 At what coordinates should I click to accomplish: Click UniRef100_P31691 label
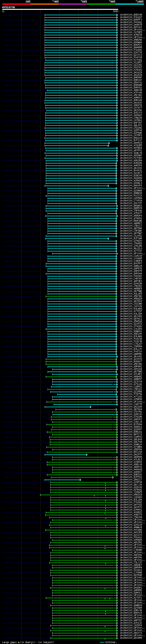click(131, 50)
